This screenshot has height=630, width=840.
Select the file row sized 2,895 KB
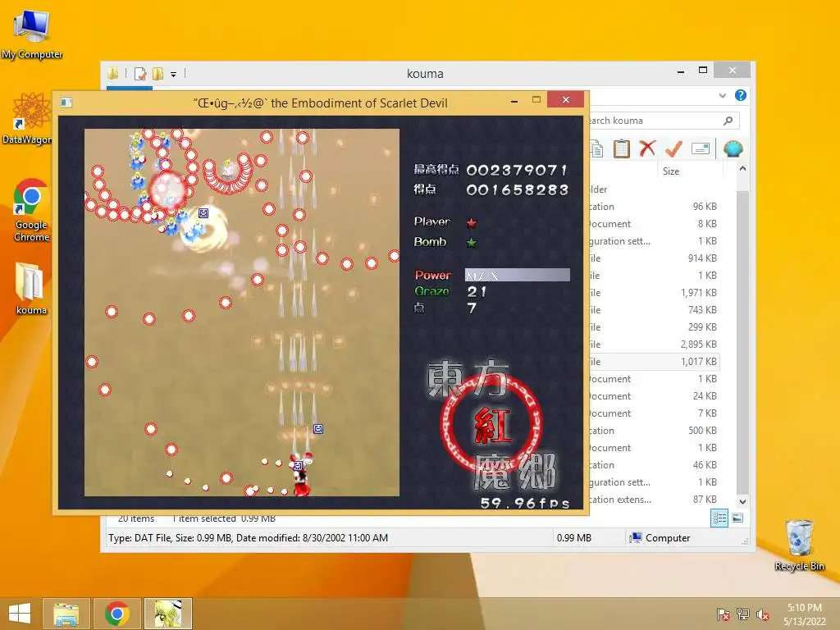coord(654,345)
